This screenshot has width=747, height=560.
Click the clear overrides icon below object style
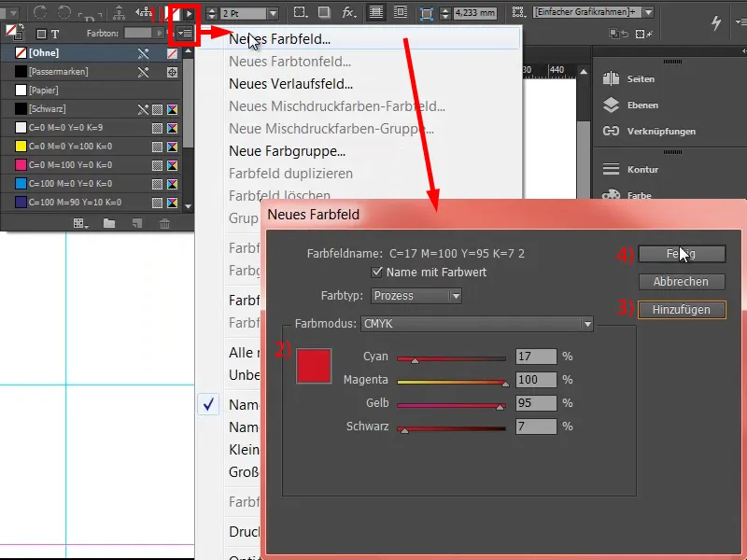click(644, 34)
